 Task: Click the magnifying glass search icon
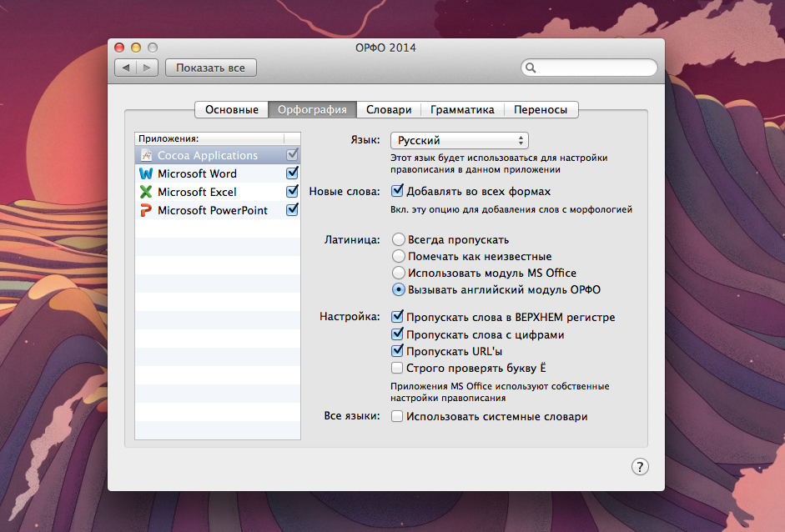531,68
